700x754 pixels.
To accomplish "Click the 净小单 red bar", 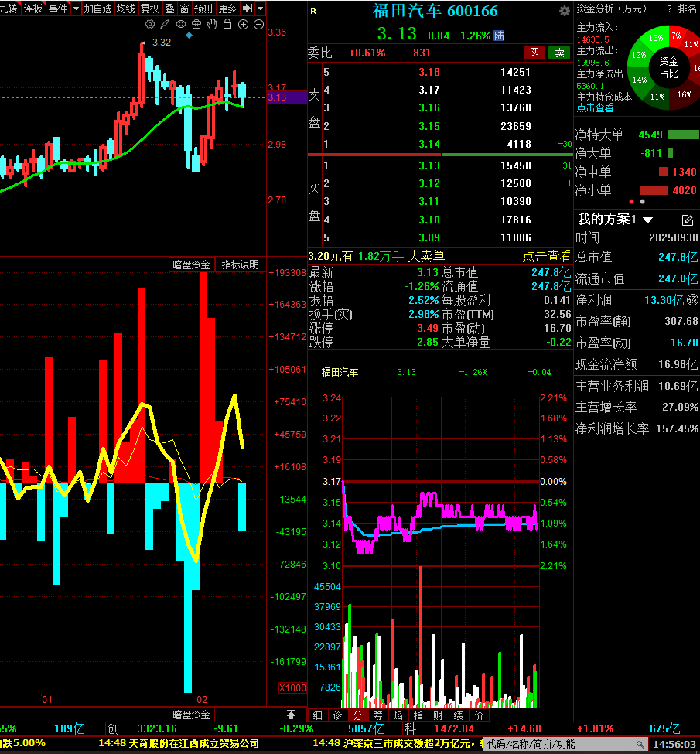I will click(x=654, y=190).
